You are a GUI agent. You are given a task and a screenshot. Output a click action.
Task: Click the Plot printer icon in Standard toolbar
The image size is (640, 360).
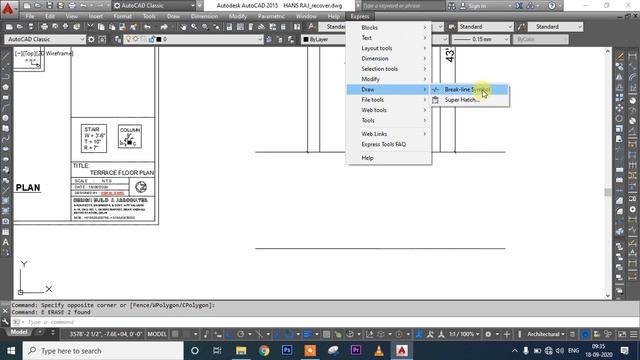44,27
